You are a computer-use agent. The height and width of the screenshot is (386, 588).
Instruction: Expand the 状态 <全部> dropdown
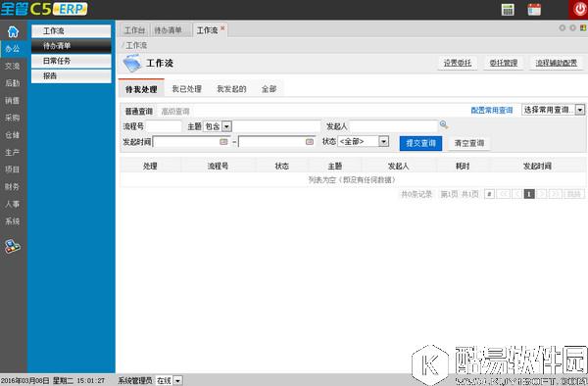click(383, 142)
